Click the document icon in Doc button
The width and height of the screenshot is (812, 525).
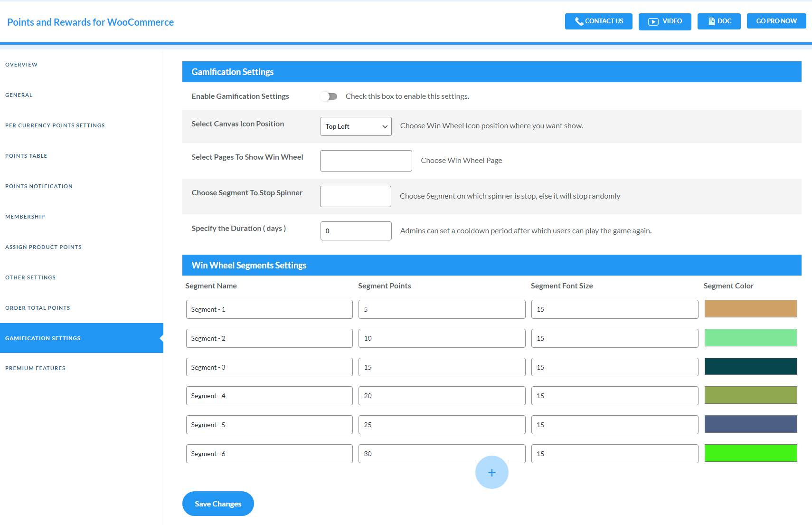(x=711, y=21)
